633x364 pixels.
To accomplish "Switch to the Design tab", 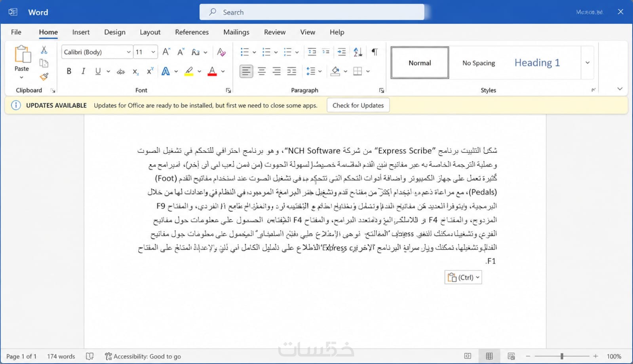I will point(115,32).
